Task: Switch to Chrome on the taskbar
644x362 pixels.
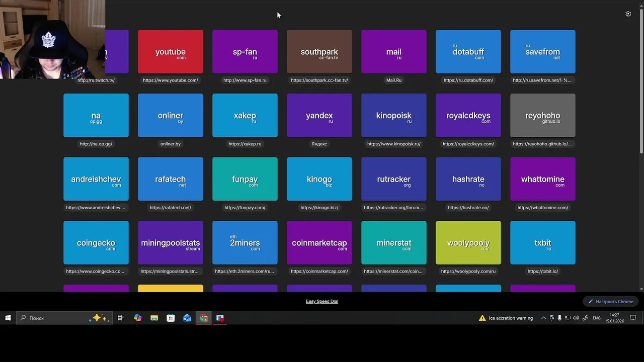Action: point(204,318)
